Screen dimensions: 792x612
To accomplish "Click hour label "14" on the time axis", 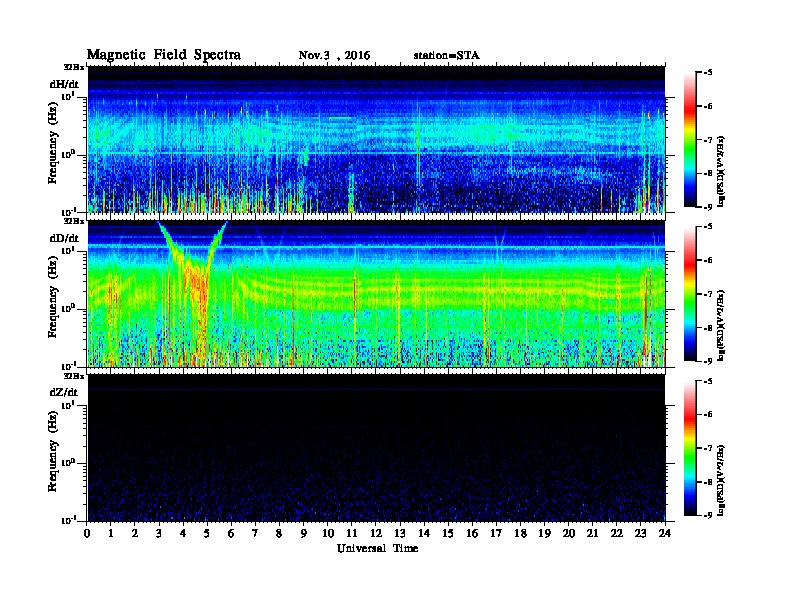I will pyautogui.click(x=424, y=534).
